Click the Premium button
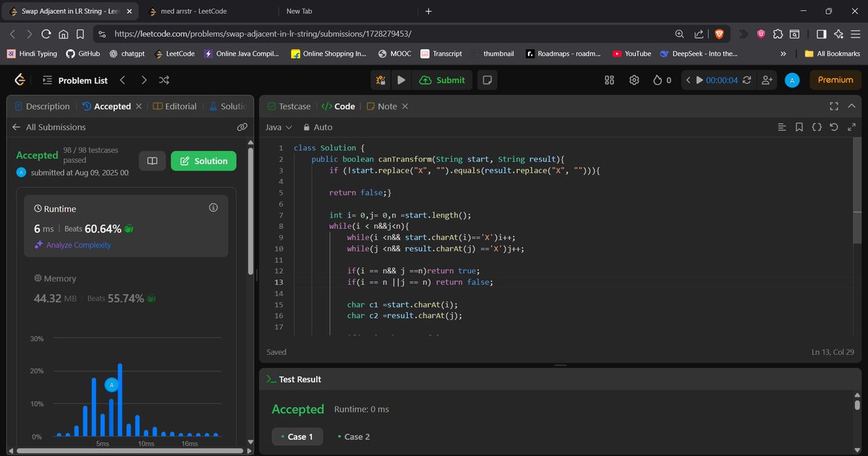The image size is (868, 456). point(835,80)
